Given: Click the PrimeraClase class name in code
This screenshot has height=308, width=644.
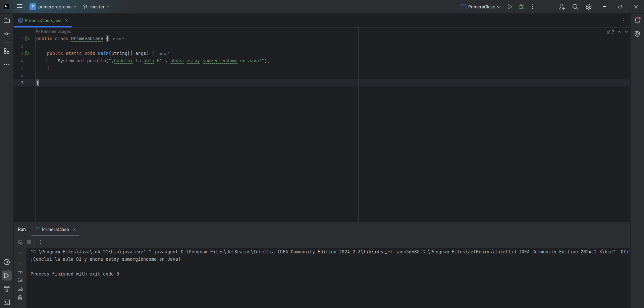Looking at the screenshot, I should (87, 39).
